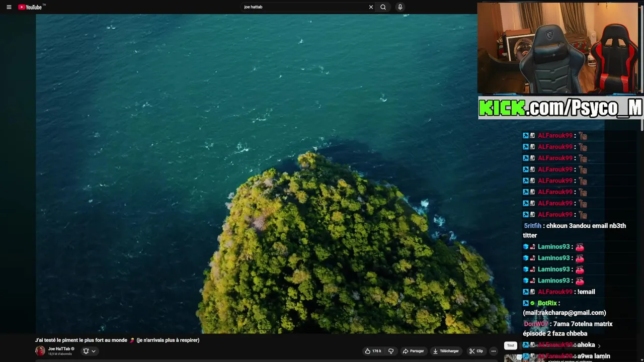The width and height of the screenshot is (644, 362).
Task: Advance the filter chips with the right chevron
Action: click(x=599, y=346)
